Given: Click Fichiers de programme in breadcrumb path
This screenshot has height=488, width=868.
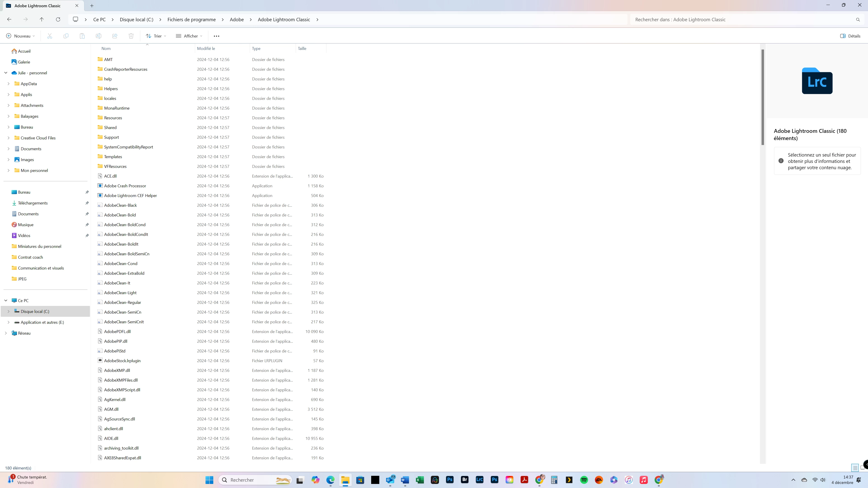Looking at the screenshot, I should tap(191, 19).
